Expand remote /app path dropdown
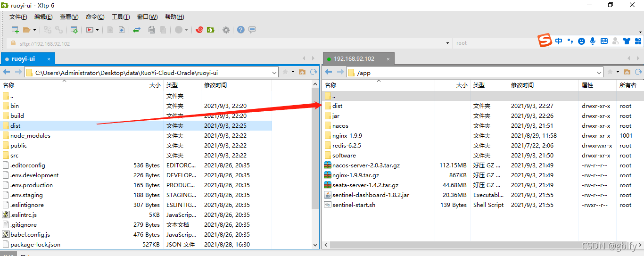The width and height of the screenshot is (644, 256). click(599, 73)
